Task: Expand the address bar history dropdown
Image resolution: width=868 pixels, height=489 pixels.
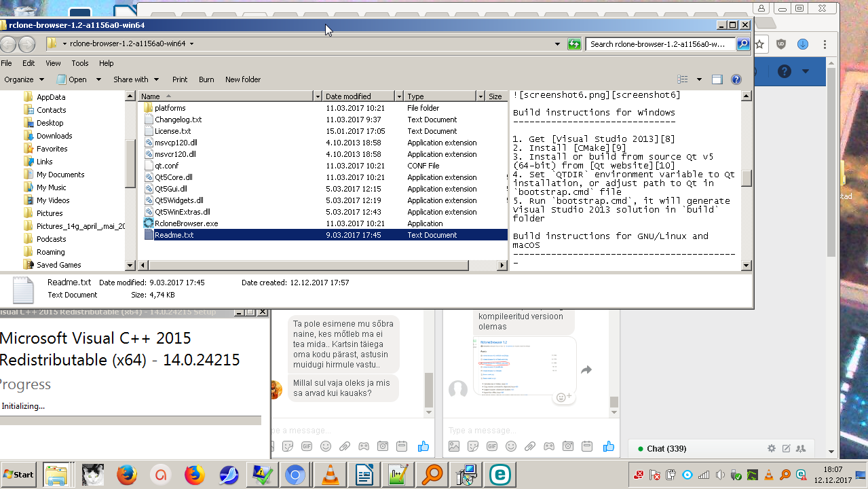Action: tap(558, 44)
